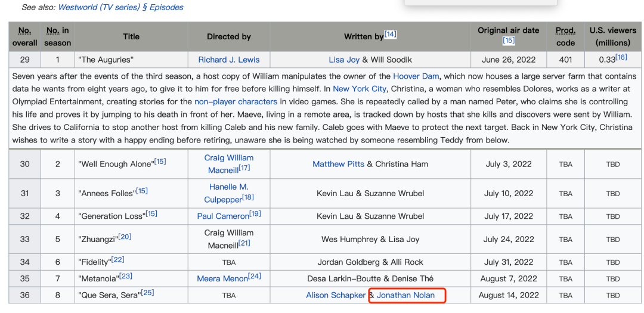
Task: Open citation [15] after Annees Folles
Action: [x=142, y=191]
